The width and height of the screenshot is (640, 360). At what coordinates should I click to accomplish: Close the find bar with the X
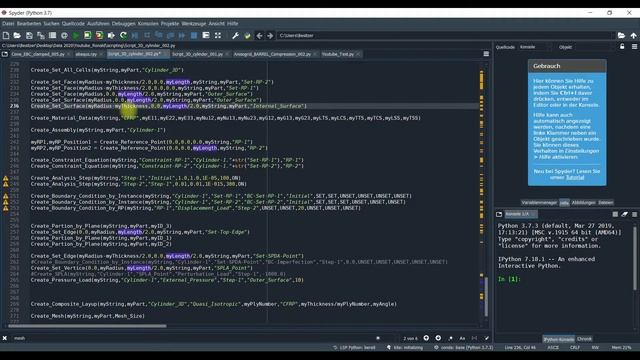[x=4, y=338]
